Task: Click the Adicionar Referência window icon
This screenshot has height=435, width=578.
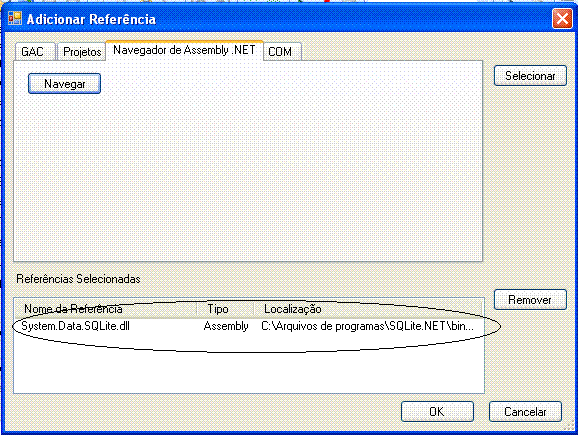Action: tap(15, 18)
